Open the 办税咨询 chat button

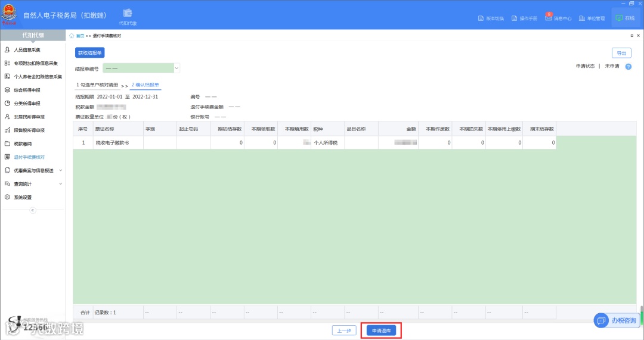pyautogui.click(x=616, y=320)
